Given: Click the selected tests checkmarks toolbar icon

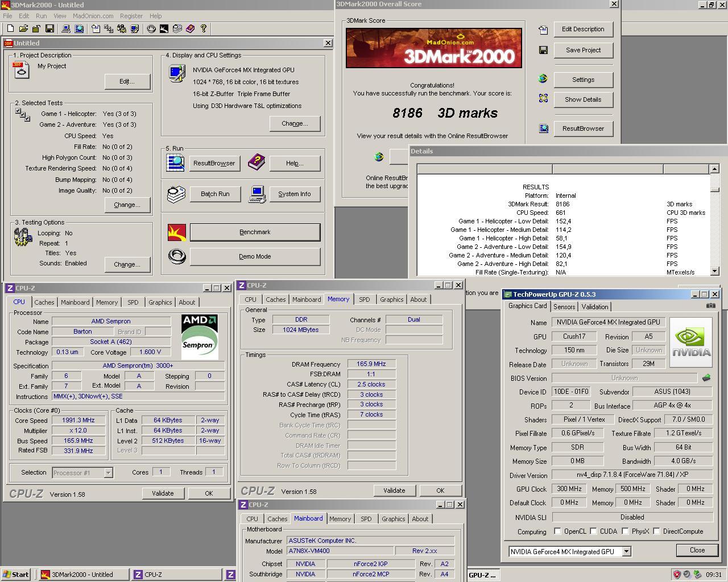Looking at the screenshot, I should coord(109,28).
